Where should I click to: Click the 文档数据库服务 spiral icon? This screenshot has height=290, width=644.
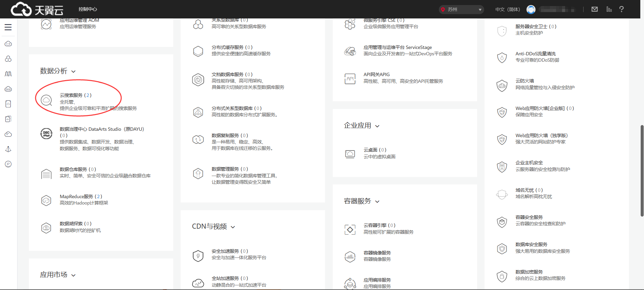[198, 80]
